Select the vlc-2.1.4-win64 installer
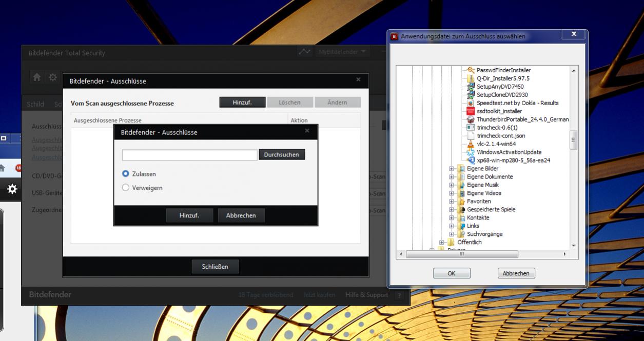This screenshot has width=644, height=341. pos(496,144)
